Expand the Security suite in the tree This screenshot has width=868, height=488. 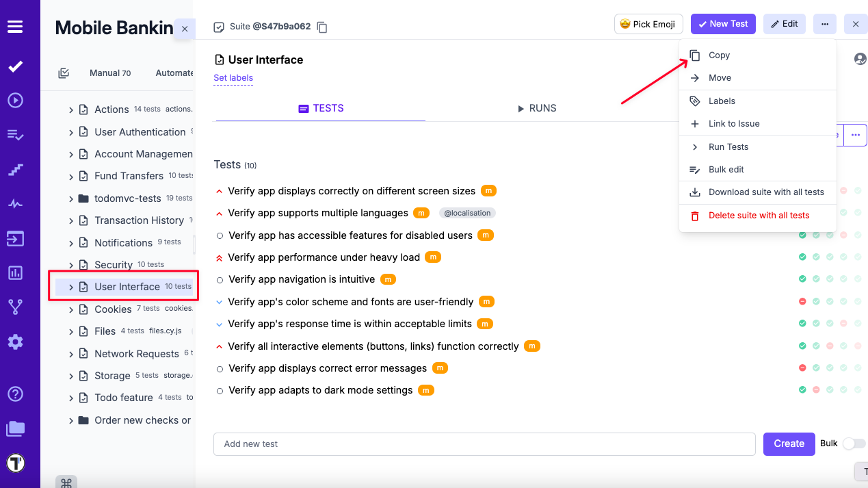pyautogui.click(x=70, y=264)
